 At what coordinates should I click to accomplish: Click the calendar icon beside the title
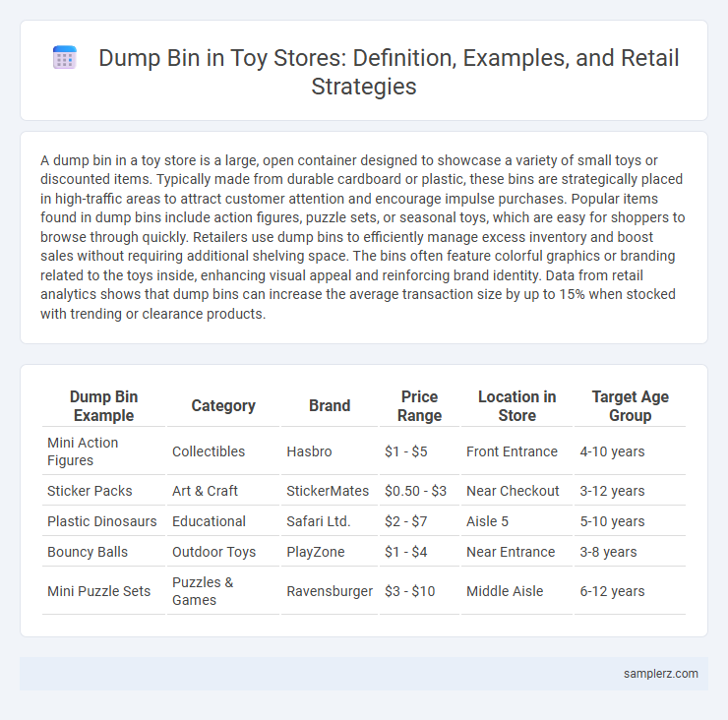65,58
